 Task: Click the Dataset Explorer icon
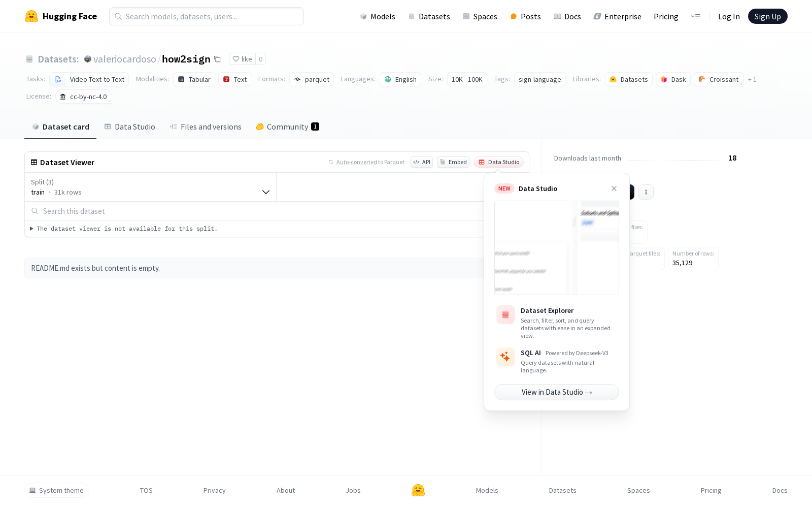coord(505,315)
